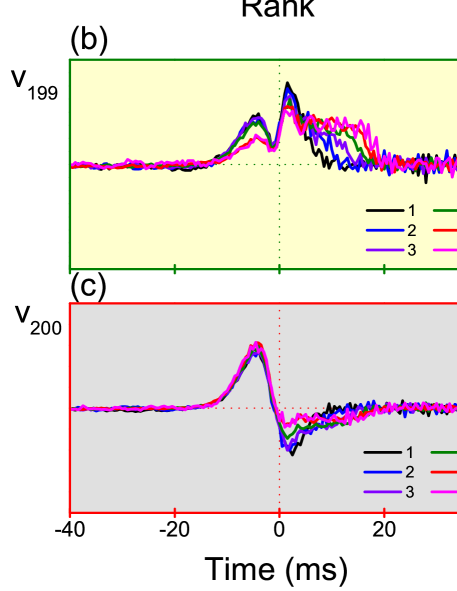Click the panel label (b)
The width and height of the screenshot is (457, 591).
pyautogui.click(x=89, y=41)
